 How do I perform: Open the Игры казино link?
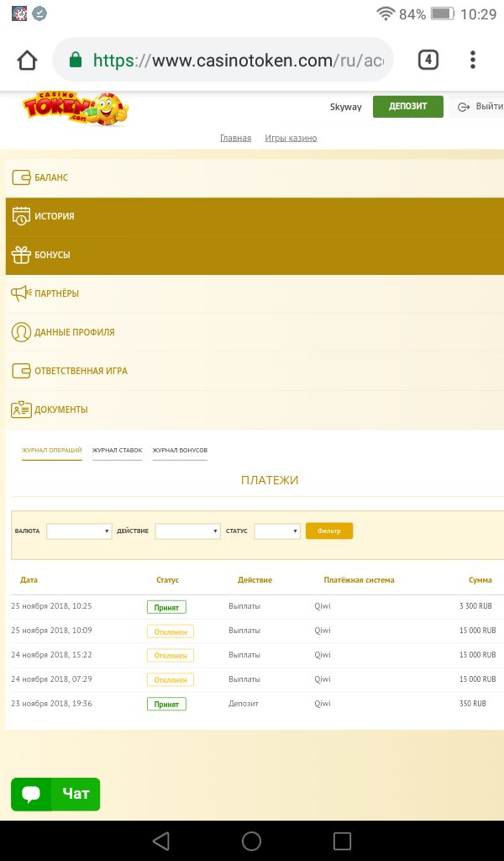click(291, 138)
